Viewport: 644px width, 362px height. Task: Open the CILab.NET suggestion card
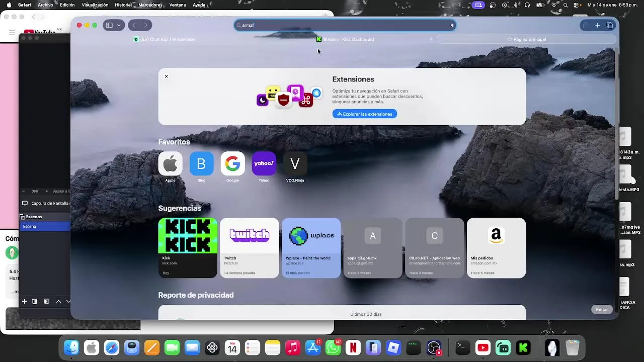coord(435,248)
